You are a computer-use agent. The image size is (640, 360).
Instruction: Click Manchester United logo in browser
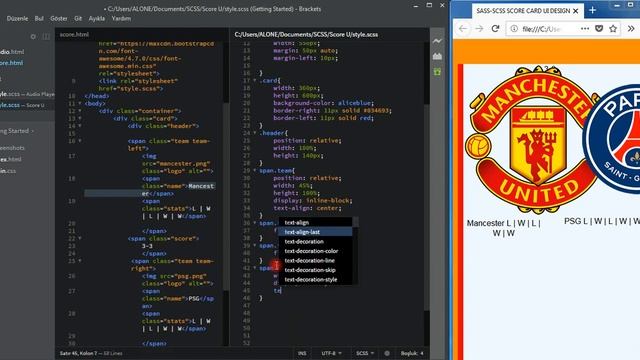coord(532,139)
